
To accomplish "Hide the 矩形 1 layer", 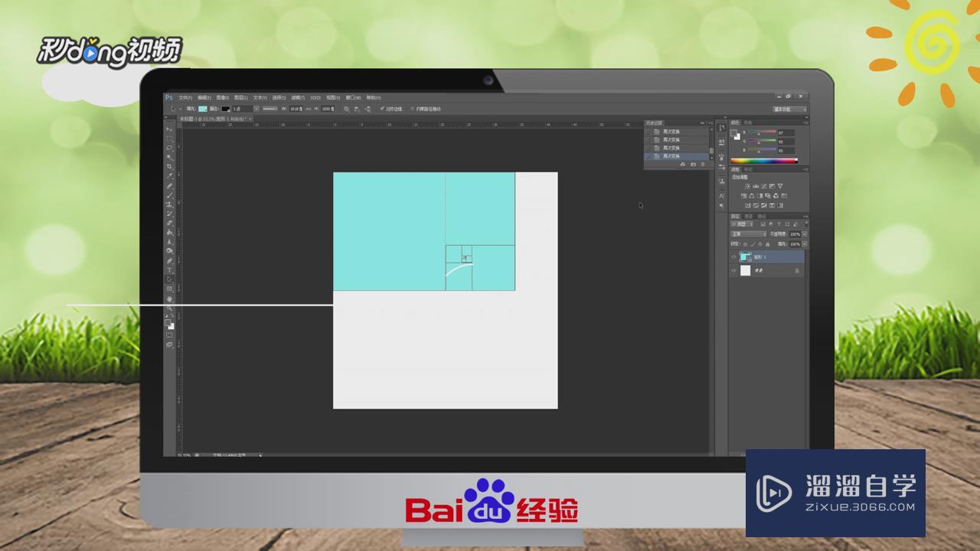I will click(x=733, y=256).
